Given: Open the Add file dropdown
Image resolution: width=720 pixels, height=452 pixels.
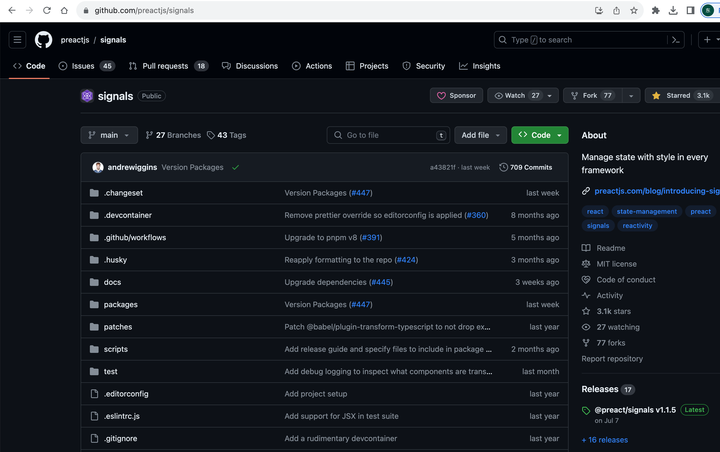Looking at the screenshot, I should [480, 135].
